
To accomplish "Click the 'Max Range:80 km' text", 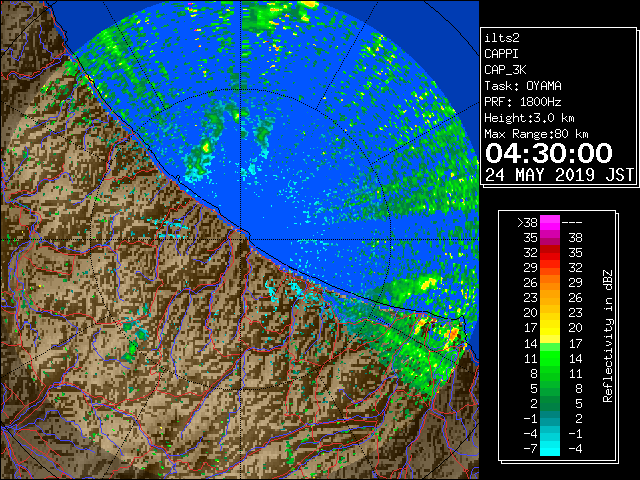I will [536, 134].
